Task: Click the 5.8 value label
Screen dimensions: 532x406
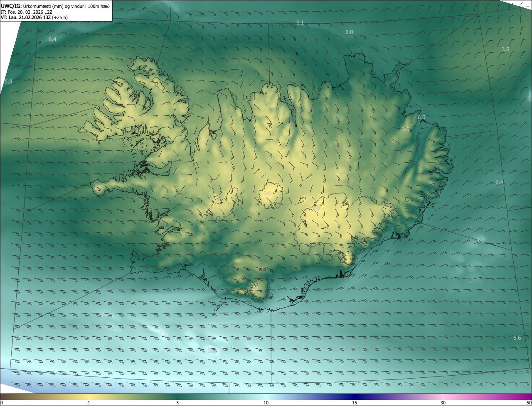Action: (8, 82)
